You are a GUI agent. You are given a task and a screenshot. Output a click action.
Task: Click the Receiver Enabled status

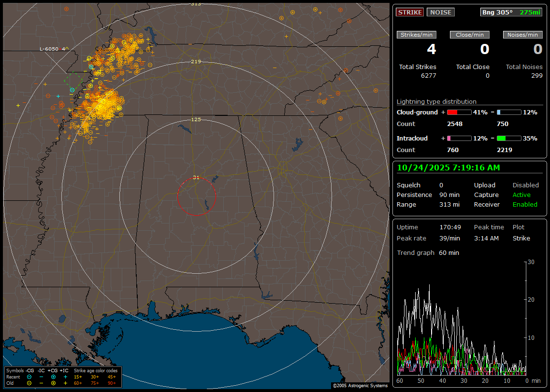tap(525, 204)
